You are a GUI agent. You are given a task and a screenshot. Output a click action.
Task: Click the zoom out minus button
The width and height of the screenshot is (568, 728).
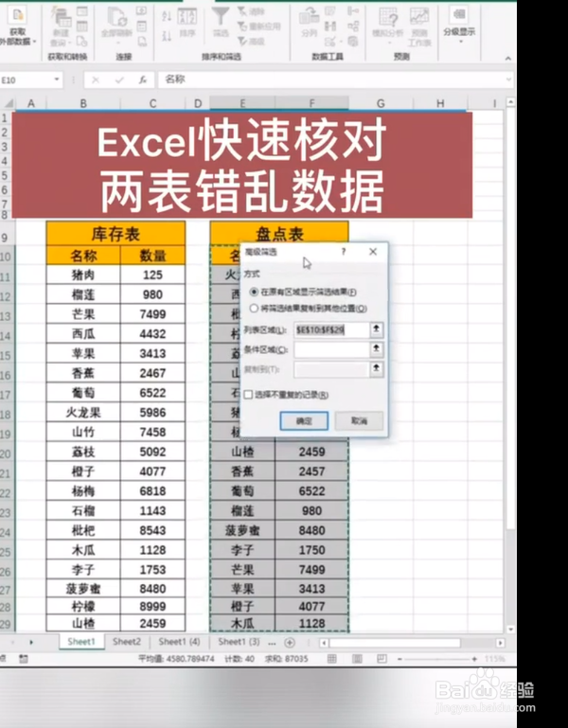click(x=399, y=659)
